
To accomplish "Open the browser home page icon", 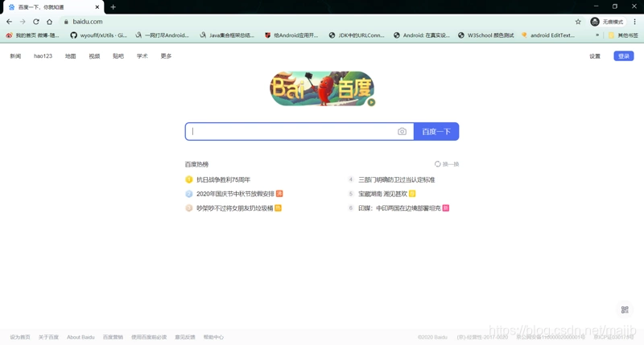I will tap(49, 22).
